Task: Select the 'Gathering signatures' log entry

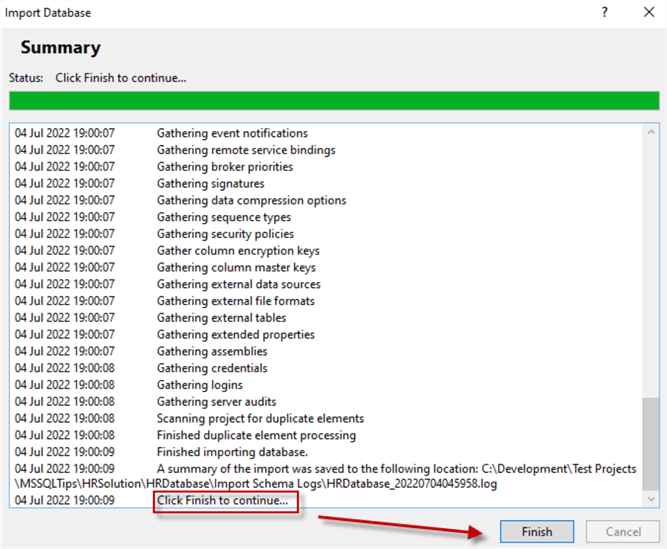Action: point(211,184)
